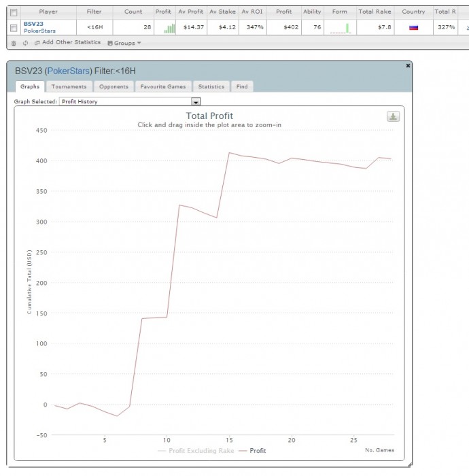Open the Opponents tab
Viewport: 469px width, 476px height.
point(114,86)
